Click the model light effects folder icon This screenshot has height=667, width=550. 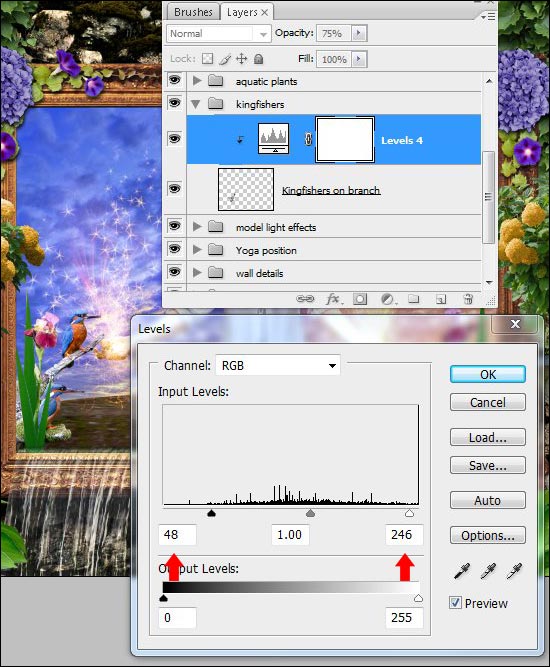click(x=216, y=226)
